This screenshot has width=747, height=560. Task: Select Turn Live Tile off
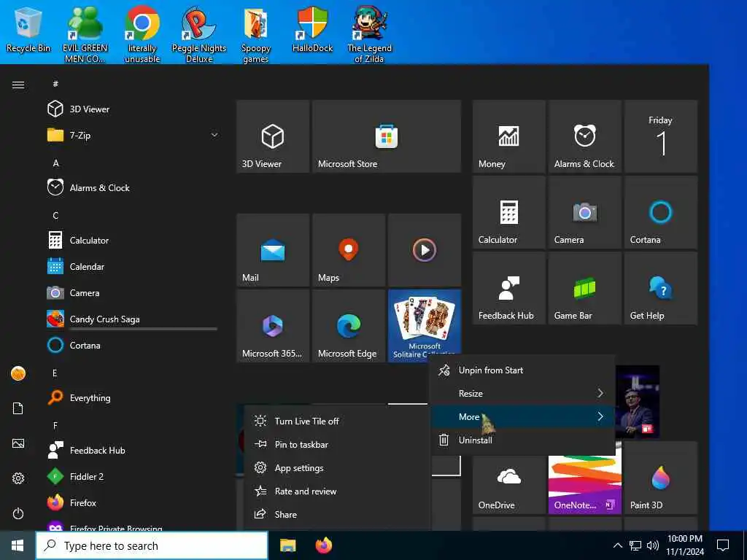(x=337, y=421)
